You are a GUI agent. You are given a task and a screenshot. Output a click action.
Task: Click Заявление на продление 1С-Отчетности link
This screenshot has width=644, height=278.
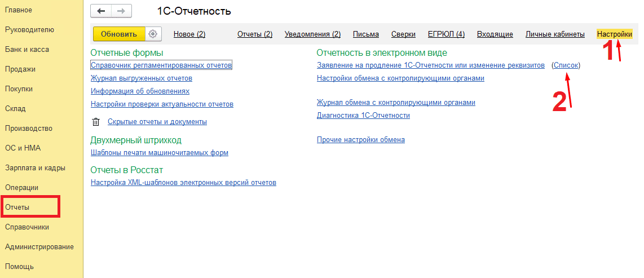(x=431, y=65)
